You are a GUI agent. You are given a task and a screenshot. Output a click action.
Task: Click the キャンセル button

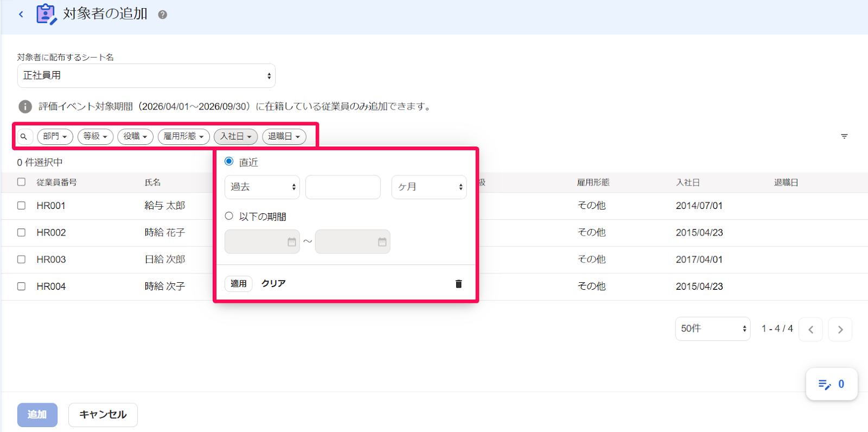pyautogui.click(x=103, y=415)
